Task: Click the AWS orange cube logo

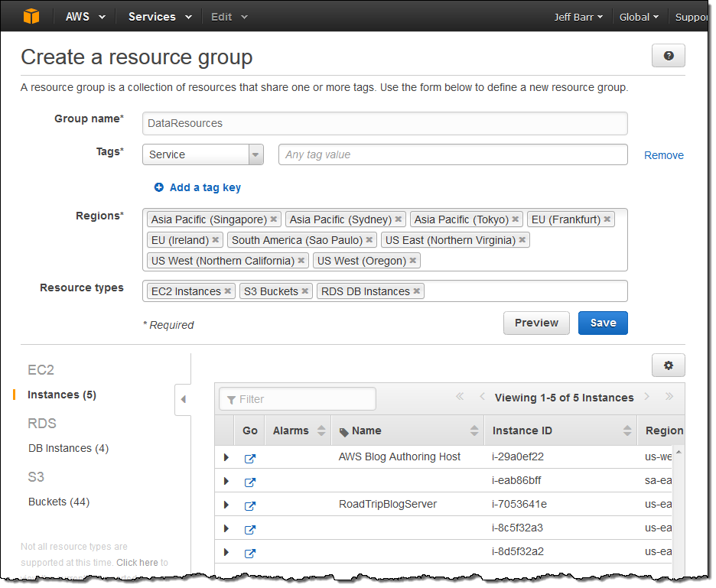Action: click(31, 16)
